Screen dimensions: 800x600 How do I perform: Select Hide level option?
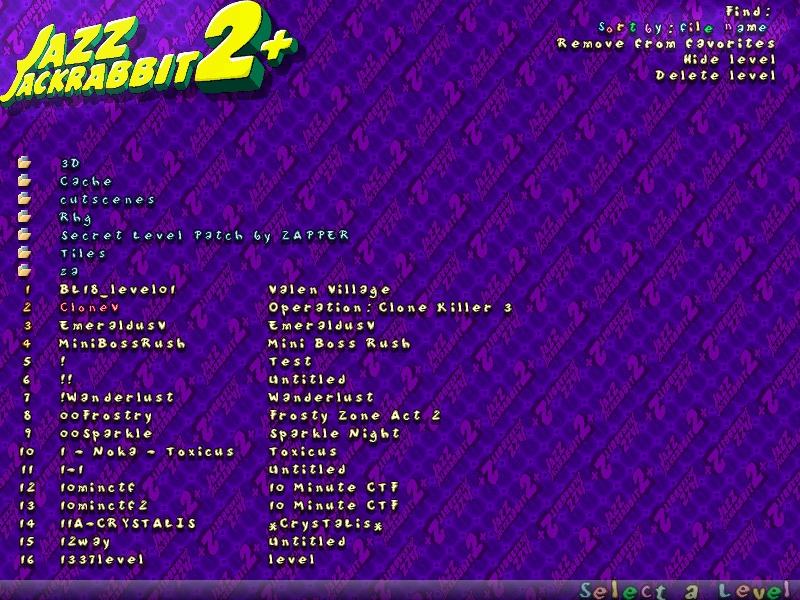pos(730,60)
